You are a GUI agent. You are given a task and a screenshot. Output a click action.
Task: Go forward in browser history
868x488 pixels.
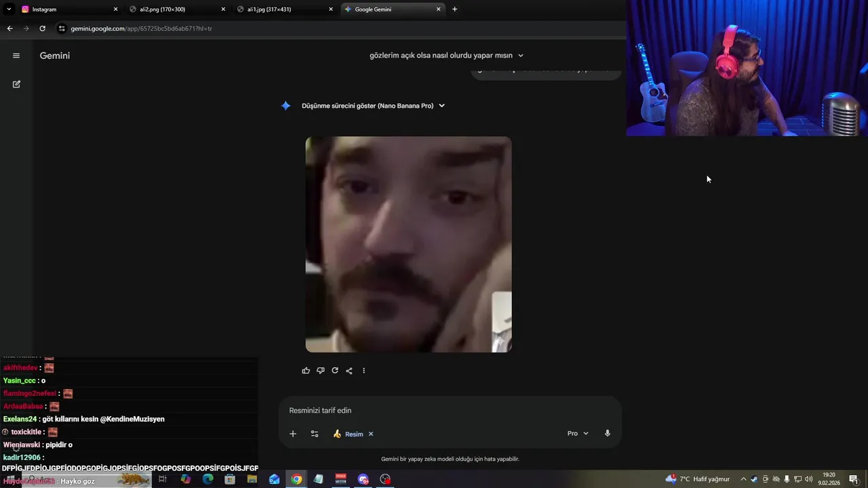26,28
